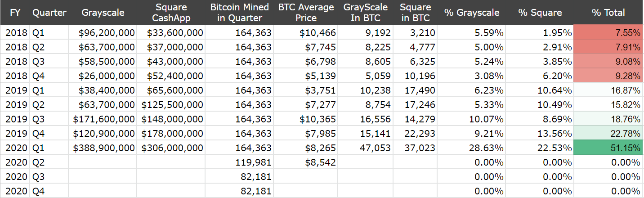Select the Bitcoin Mined in Quarter header
The height and width of the screenshot is (198, 644).
pyautogui.click(x=240, y=13)
